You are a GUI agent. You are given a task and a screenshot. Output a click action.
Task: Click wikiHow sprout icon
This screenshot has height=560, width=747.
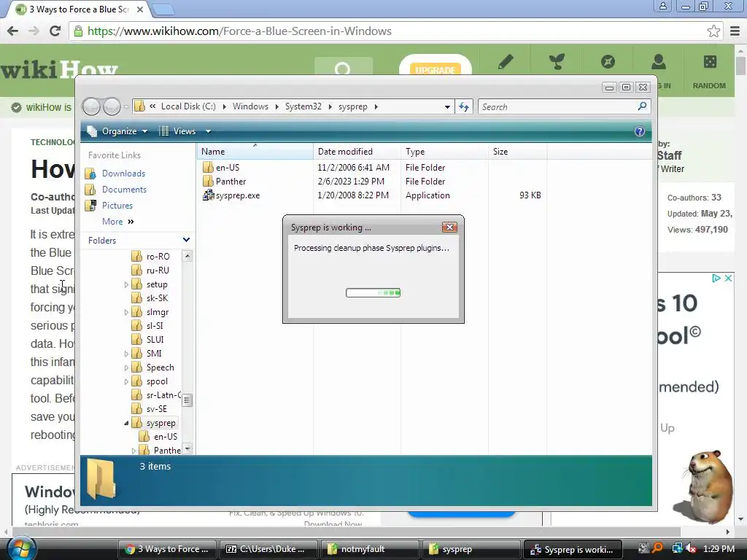pos(557,62)
